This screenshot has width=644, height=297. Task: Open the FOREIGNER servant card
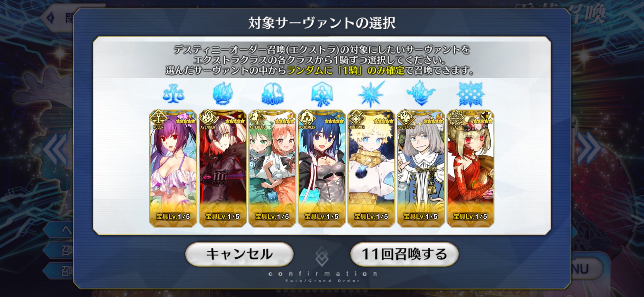pyautogui.click(x=371, y=168)
